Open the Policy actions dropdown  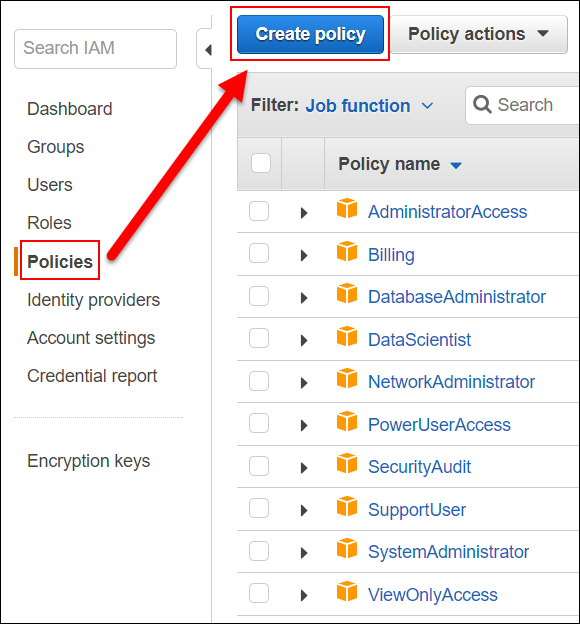click(479, 34)
